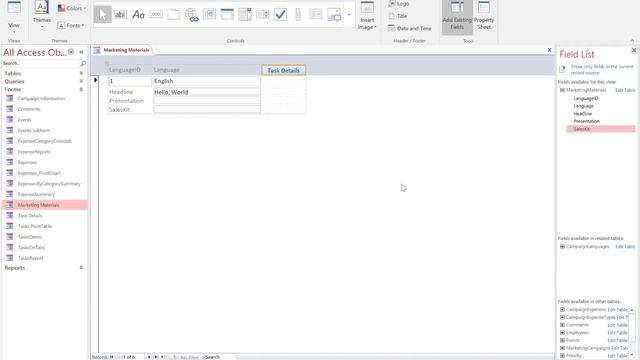Pick the Hyperlink control tool
640x360 pixels.
pos(191,14)
